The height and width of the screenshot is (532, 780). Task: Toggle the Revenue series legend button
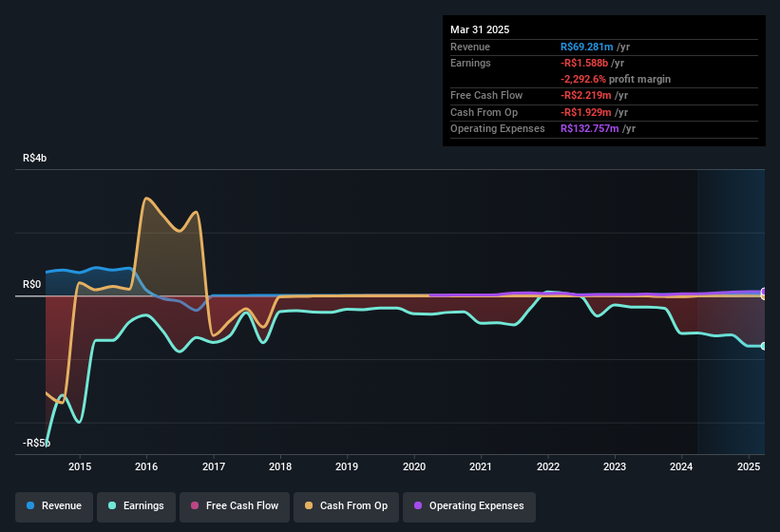[x=54, y=506]
